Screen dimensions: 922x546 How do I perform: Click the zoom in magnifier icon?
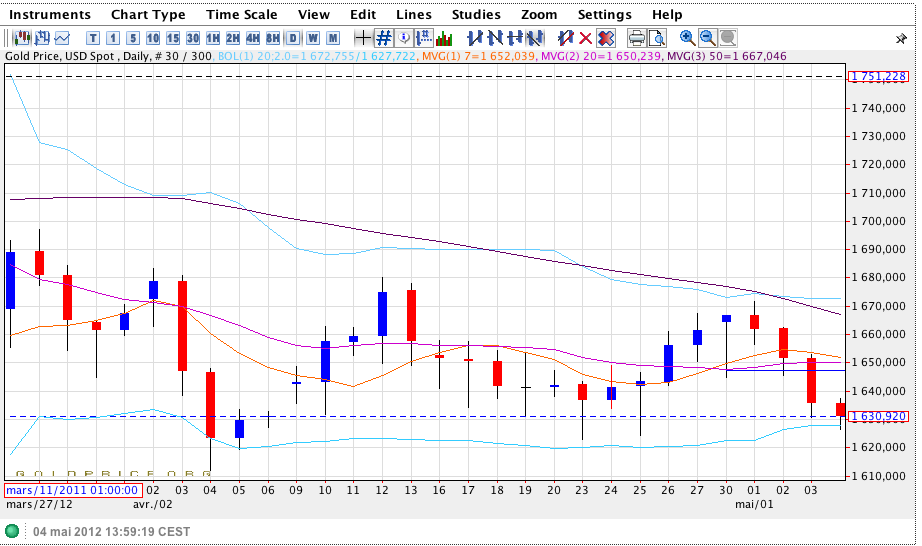click(687, 38)
